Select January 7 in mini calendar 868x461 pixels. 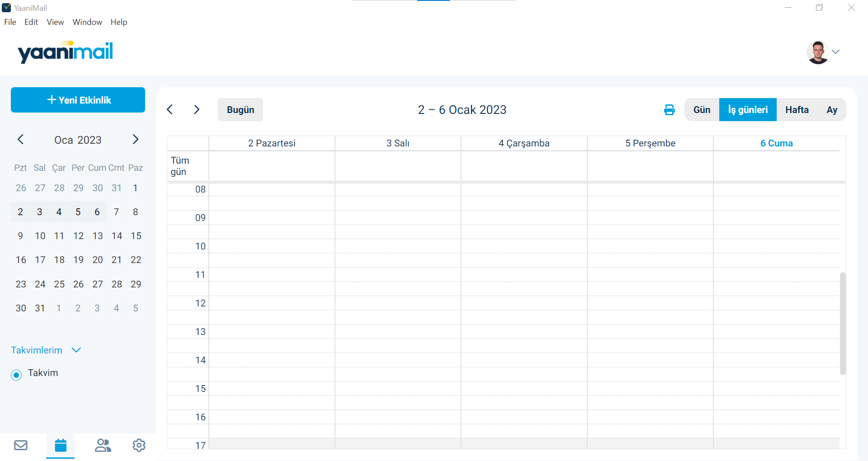(x=116, y=212)
